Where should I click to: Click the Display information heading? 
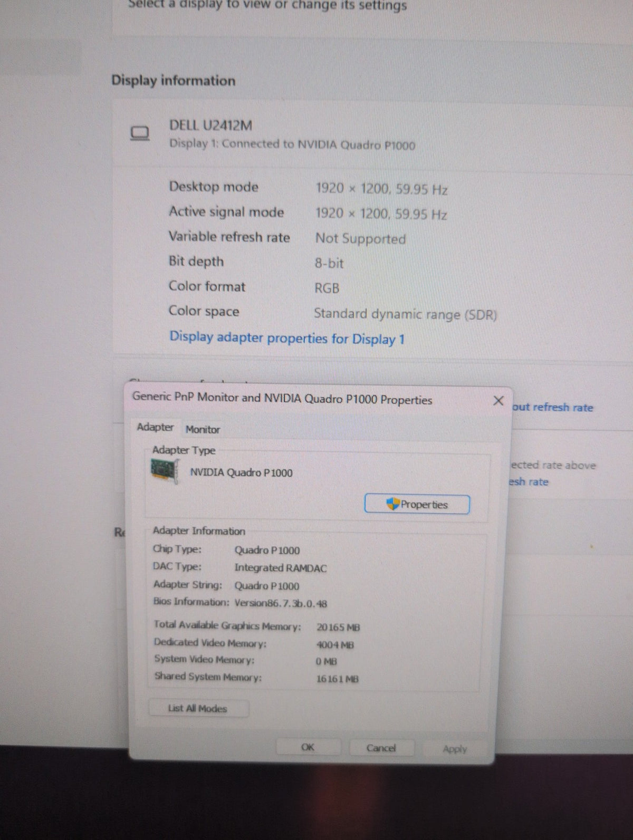tap(174, 80)
